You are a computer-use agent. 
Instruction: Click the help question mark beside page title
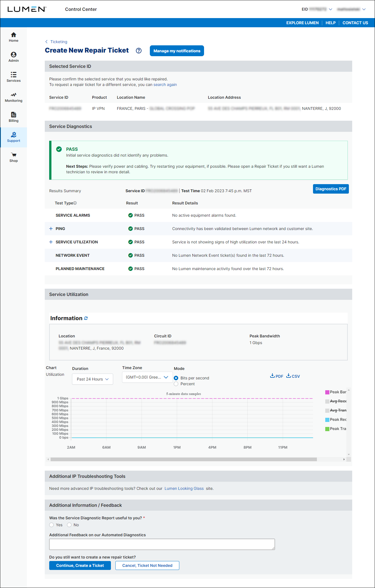tap(139, 51)
